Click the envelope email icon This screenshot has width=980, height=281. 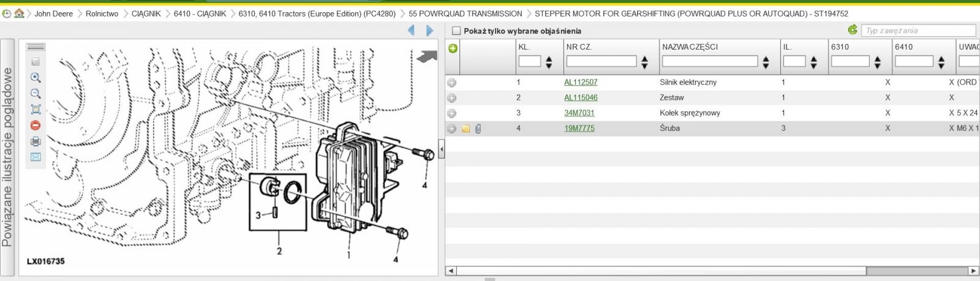click(x=36, y=157)
